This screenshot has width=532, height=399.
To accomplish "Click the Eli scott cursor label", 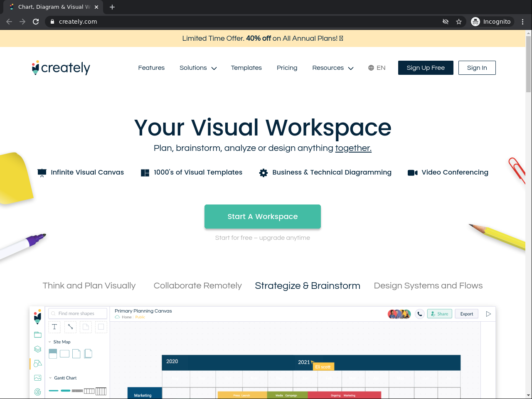I will pyautogui.click(x=323, y=367).
